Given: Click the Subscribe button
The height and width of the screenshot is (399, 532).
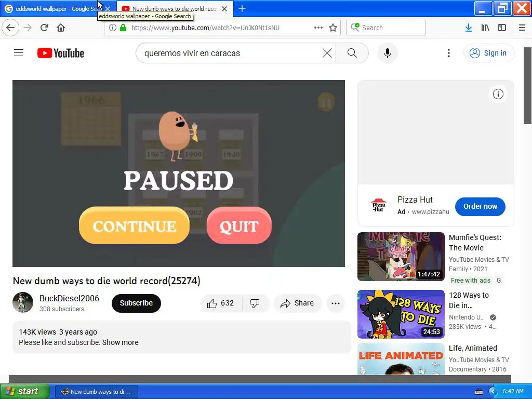Looking at the screenshot, I should click(x=136, y=303).
